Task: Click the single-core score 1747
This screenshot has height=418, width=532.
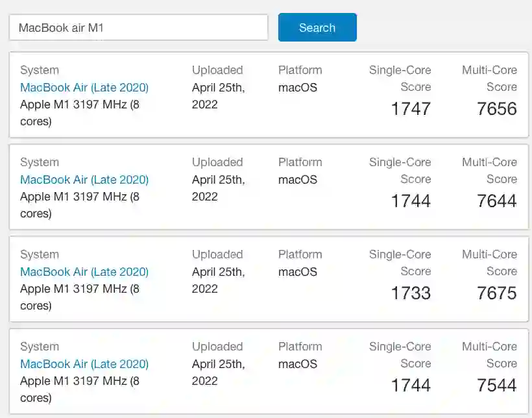Action: 411,108
